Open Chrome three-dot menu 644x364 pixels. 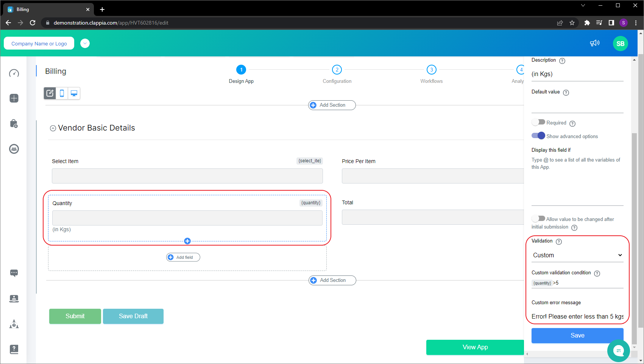[636, 23]
